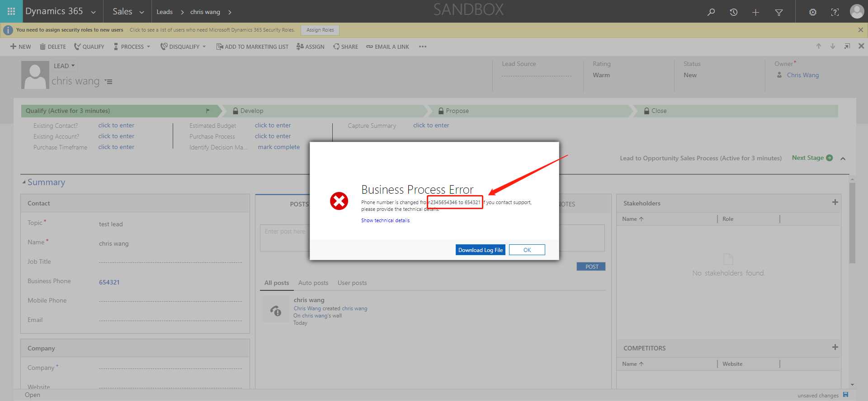Image resolution: width=868 pixels, height=401 pixels.
Task: Click the Leads breadcrumb
Action: point(165,12)
